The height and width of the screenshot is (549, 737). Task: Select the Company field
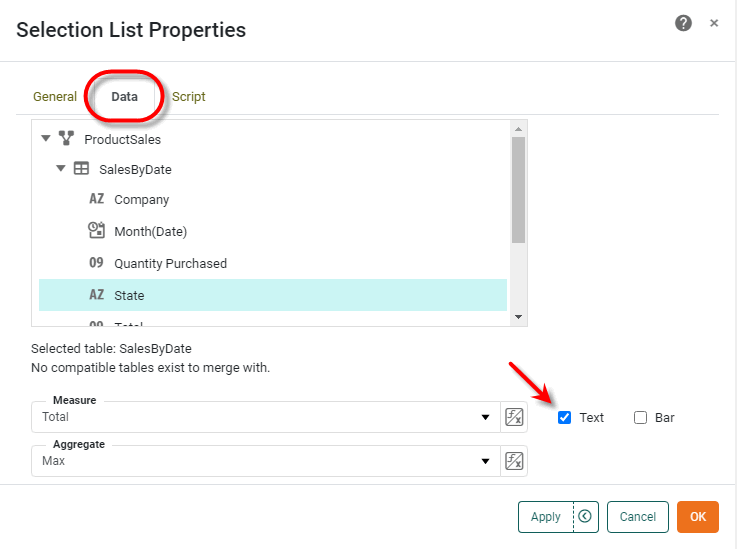tap(141, 199)
